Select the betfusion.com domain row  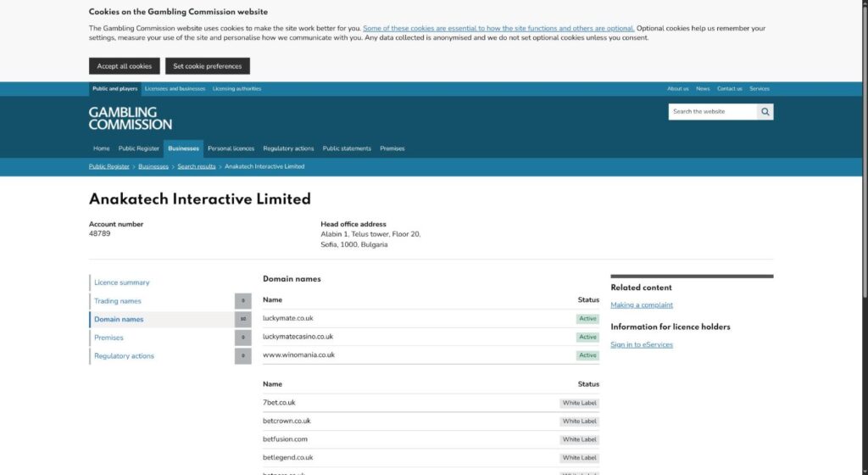pyautogui.click(x=431, y=439)
